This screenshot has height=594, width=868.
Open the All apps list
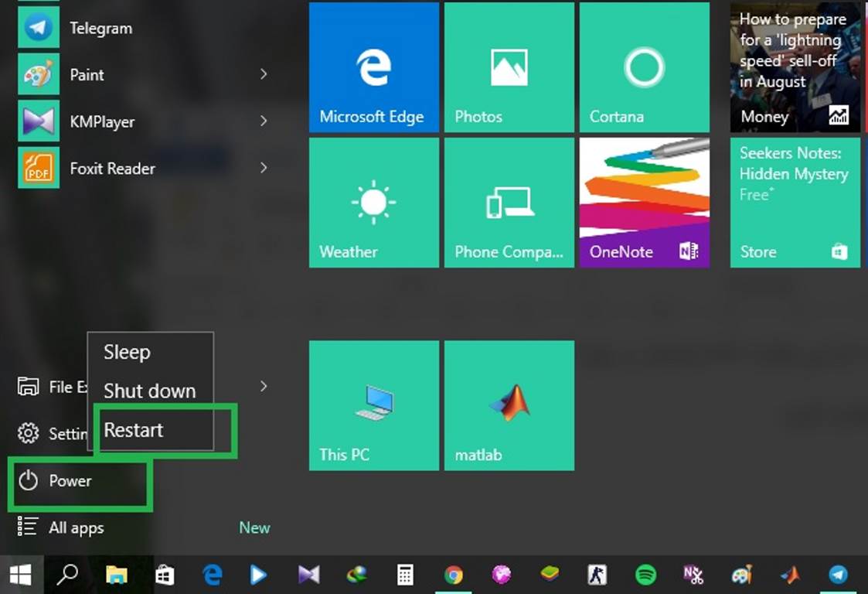pyautogui.click(x=76, y=528)
